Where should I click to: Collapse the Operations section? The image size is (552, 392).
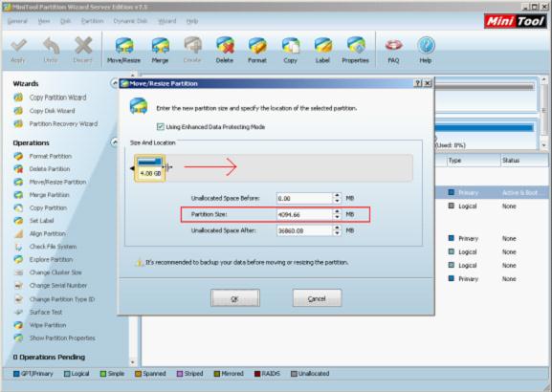point(115,142)
